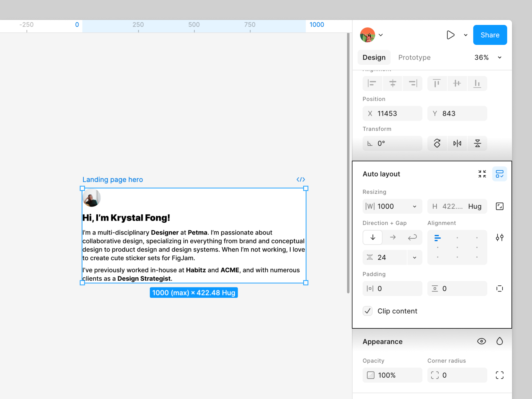Expand individual padding controls
Viewport: 532px width, 399px height.
[500, 289]
